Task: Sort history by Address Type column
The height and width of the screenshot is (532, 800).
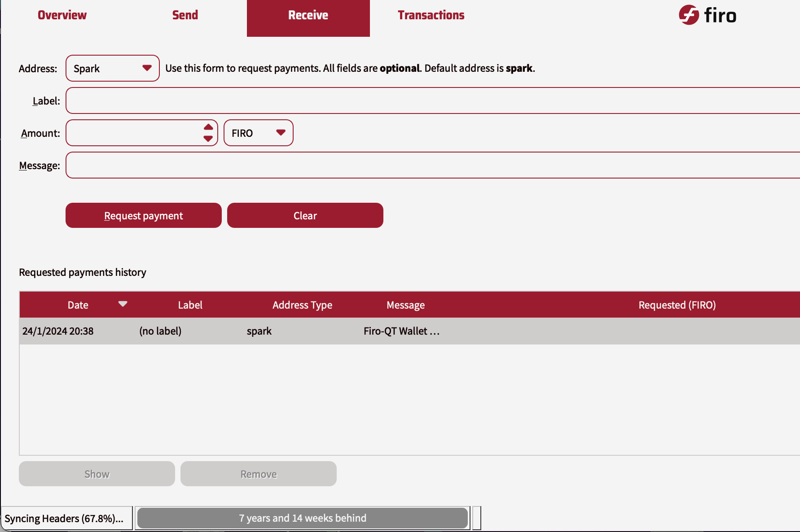Action: point(303,305)
